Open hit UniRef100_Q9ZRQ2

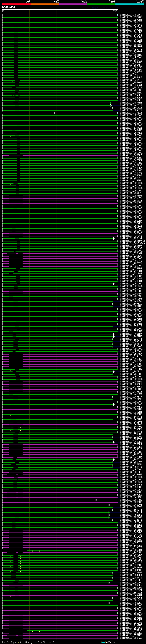click(131, 17)
